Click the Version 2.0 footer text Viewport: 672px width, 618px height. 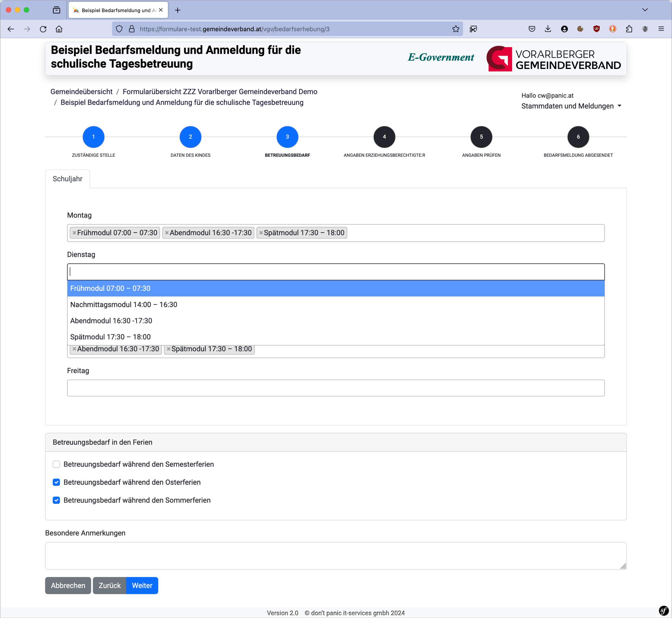[283, 613]
